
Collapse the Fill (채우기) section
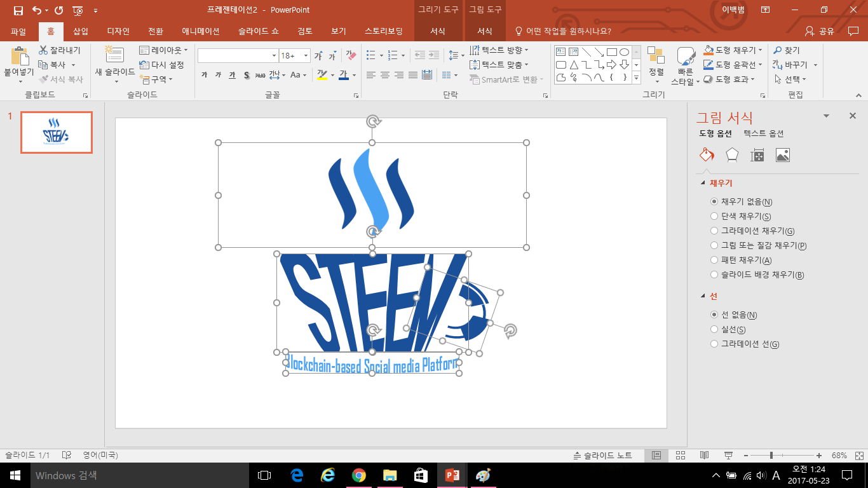pos(703,183)
